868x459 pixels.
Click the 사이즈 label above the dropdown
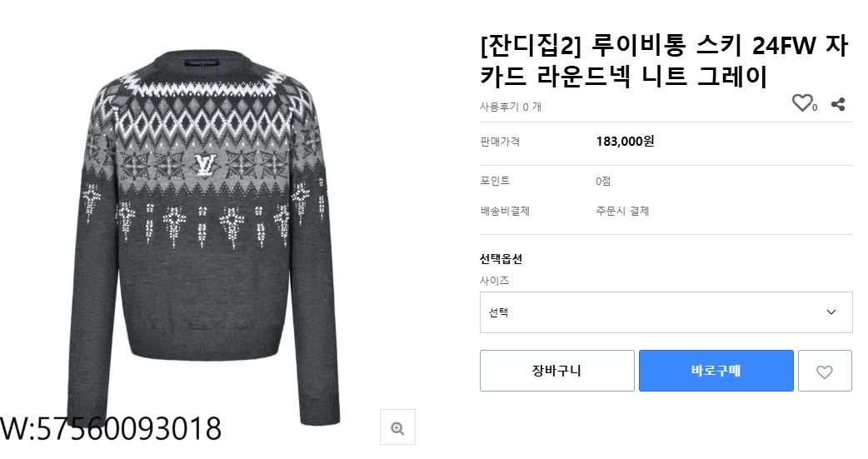click(495, 281)
